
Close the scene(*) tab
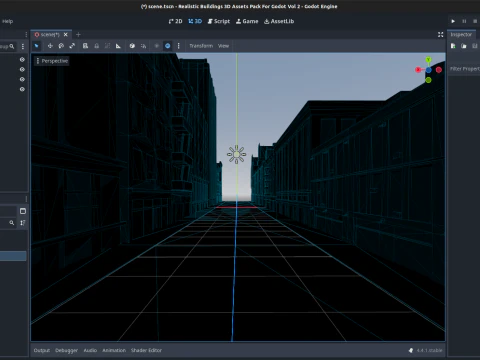(x=66, y=35)
